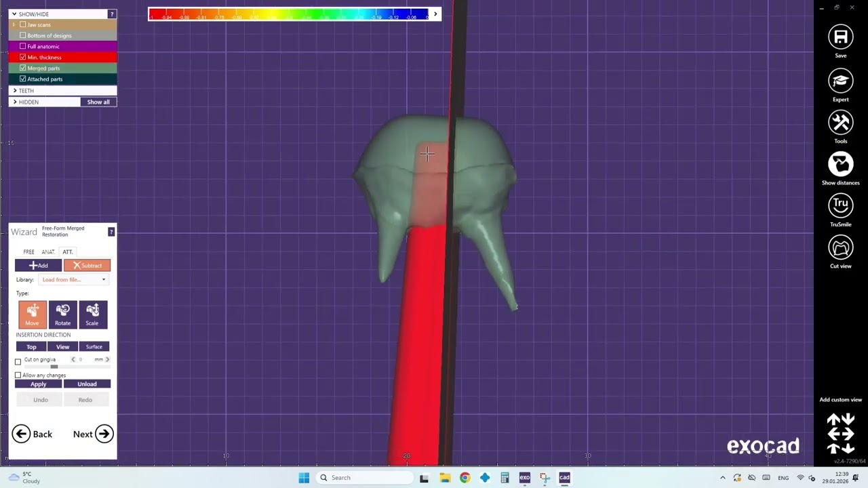Click the Apply button
Screen dimensions: 868x488
click(38, 384)
